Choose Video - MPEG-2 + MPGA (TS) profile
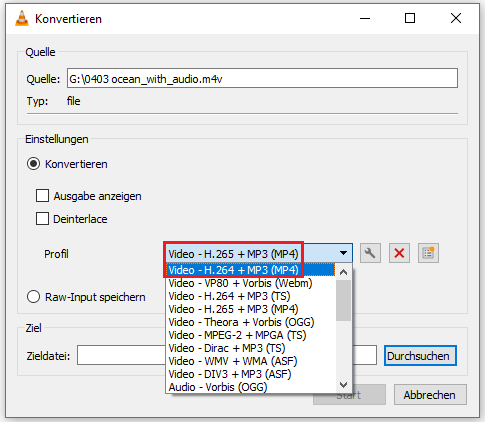This screenshot has height=422, width=485. tap(250, 335)
